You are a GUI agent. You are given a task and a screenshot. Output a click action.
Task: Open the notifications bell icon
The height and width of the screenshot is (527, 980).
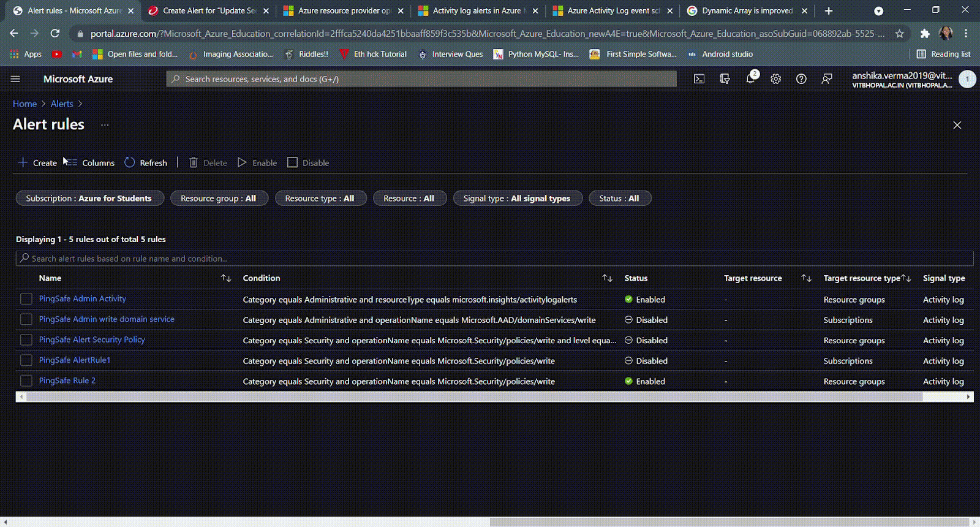tap(750, 79)
